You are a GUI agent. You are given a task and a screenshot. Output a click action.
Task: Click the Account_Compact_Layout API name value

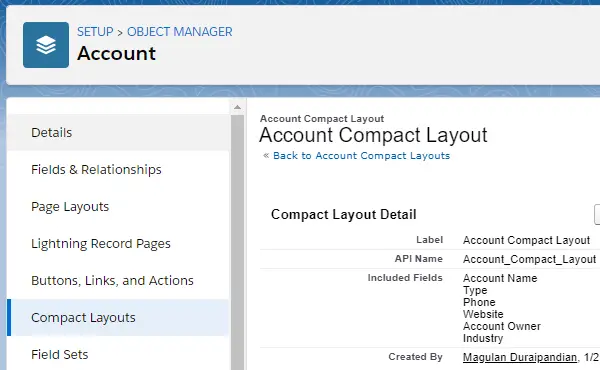[530, 259]
